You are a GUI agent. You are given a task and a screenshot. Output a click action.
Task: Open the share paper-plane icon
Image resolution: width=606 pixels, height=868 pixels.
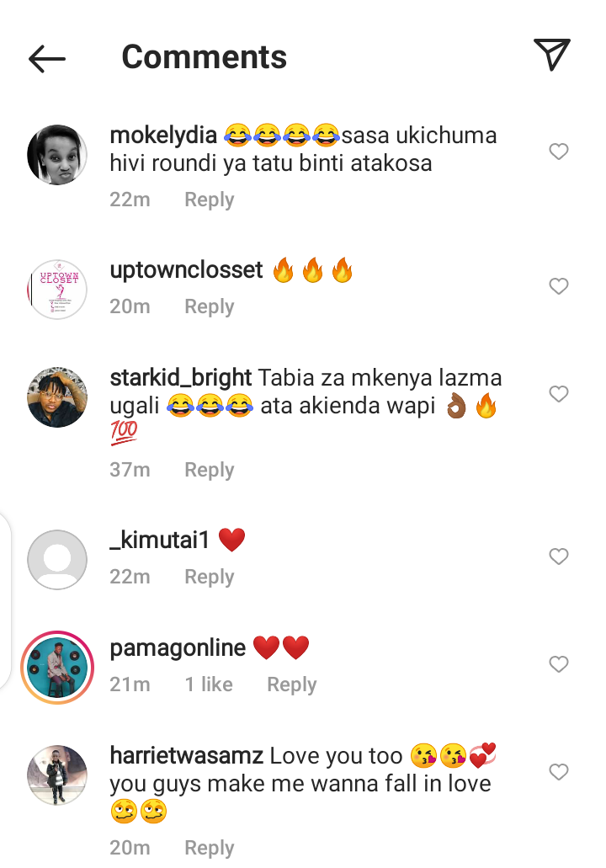tap(552, 54)
